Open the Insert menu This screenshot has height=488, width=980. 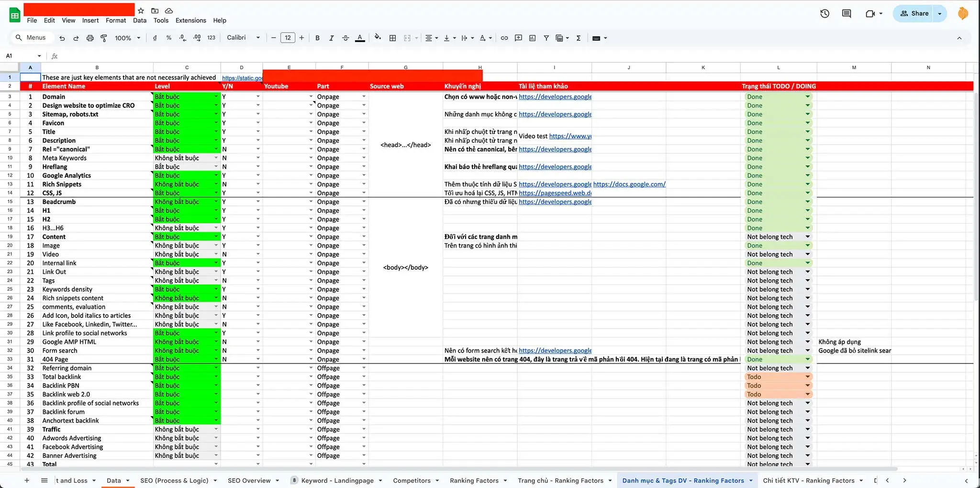point(90,21)
